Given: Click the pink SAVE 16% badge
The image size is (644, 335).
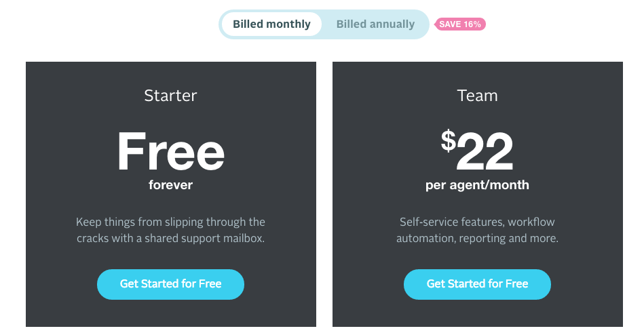Looking at the screenshot, I should (461, 24).
